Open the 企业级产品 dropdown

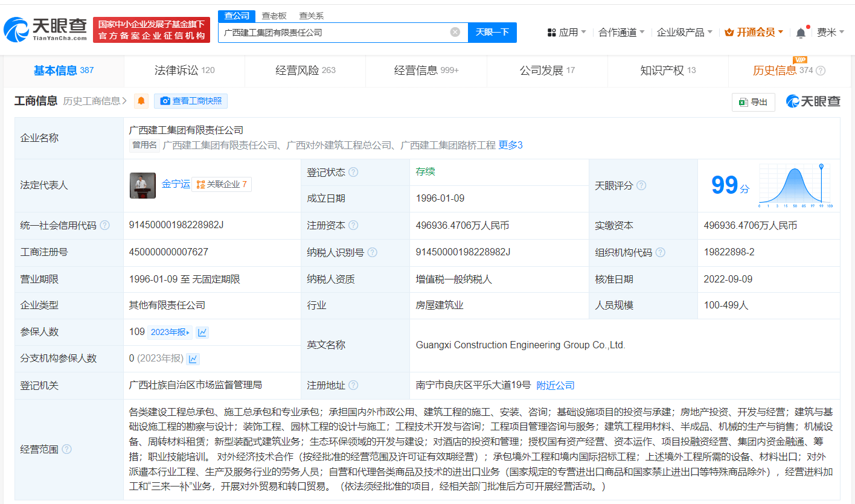684,33
